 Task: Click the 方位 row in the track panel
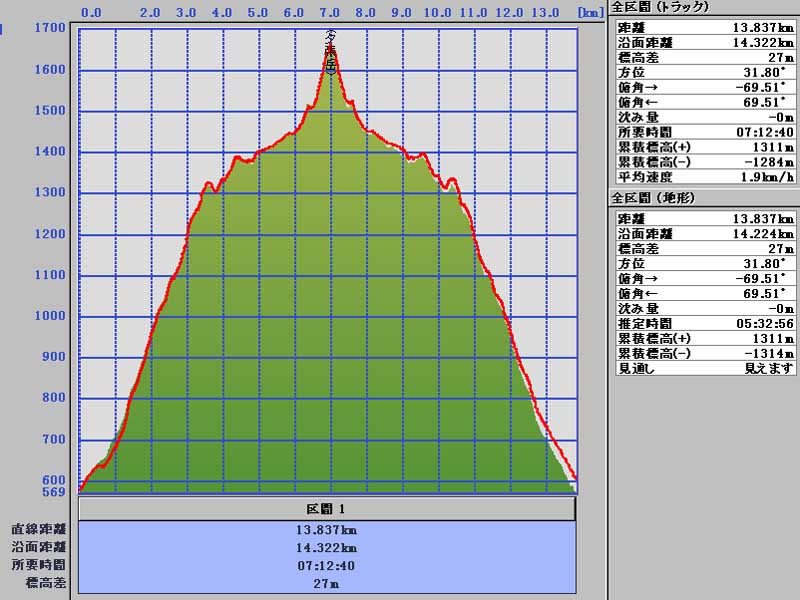coord(705,72)
